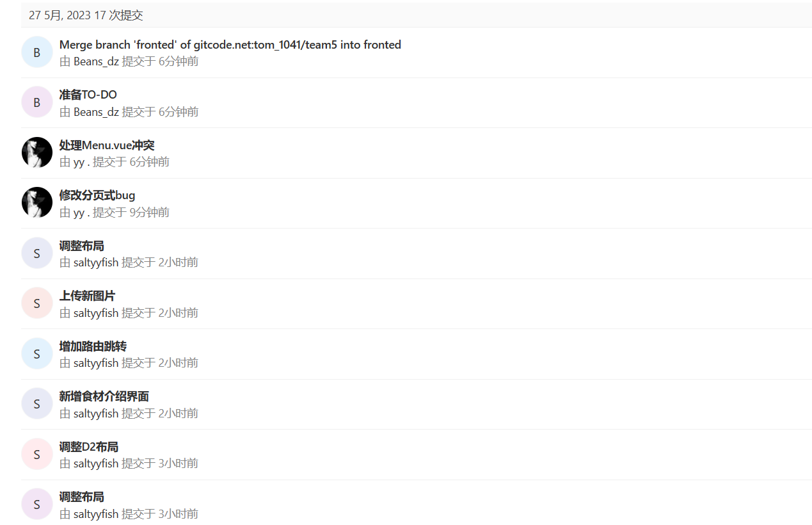Click author name Beans_dz under 准备TO-DO

[x=96, y=112]
